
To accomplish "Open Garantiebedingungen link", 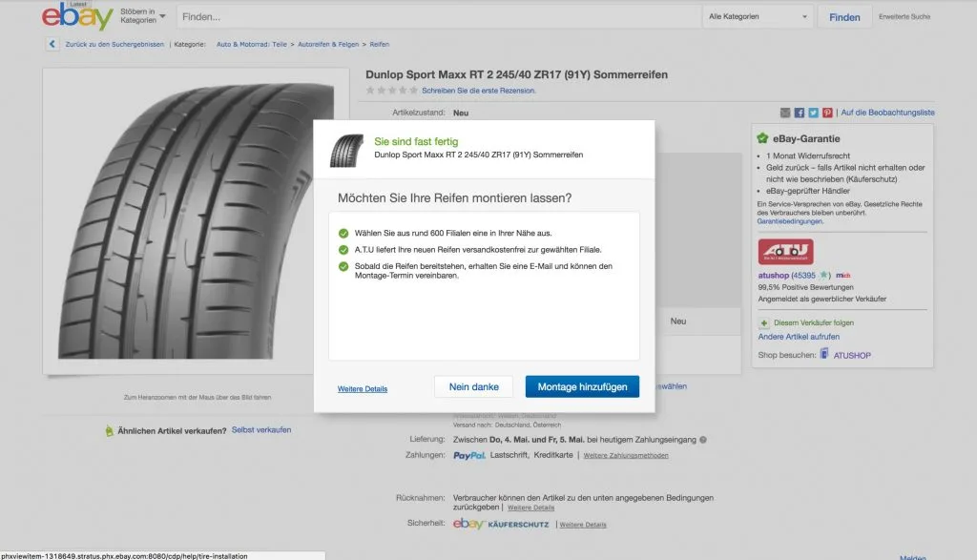I will (x=789, y=221).
